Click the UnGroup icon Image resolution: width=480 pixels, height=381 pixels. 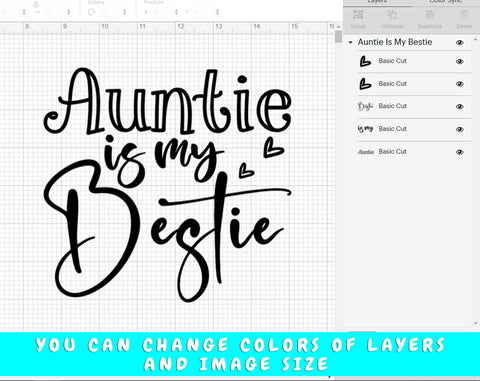[x=392, y=15]
